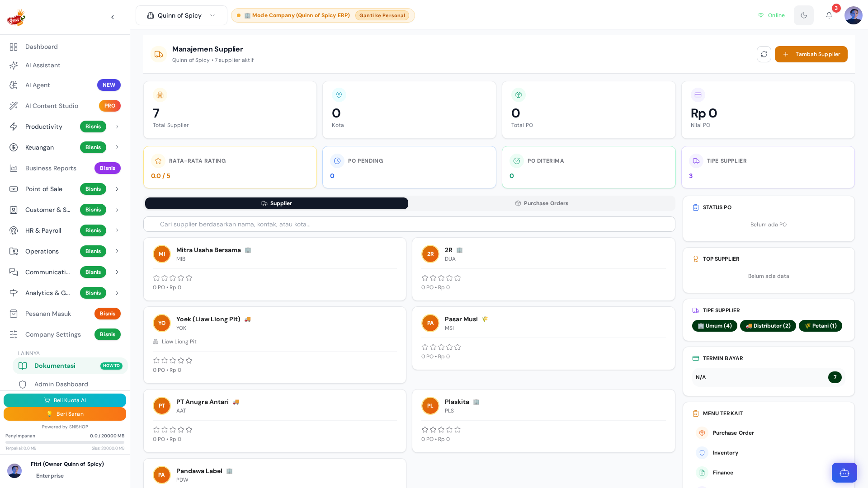Screen dimensions: 868x488
Task: Toggle dark mode moon icon
Action: point(804,15)
